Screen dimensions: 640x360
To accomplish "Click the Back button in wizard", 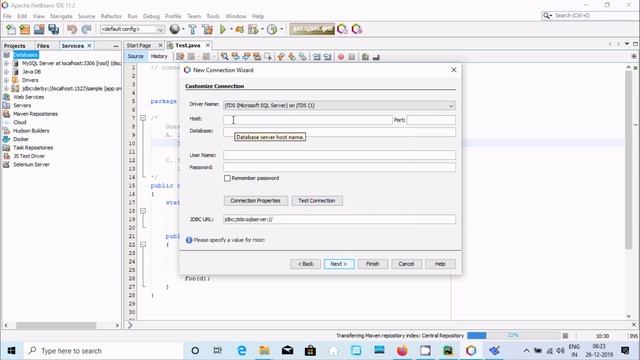I will 305,264.
